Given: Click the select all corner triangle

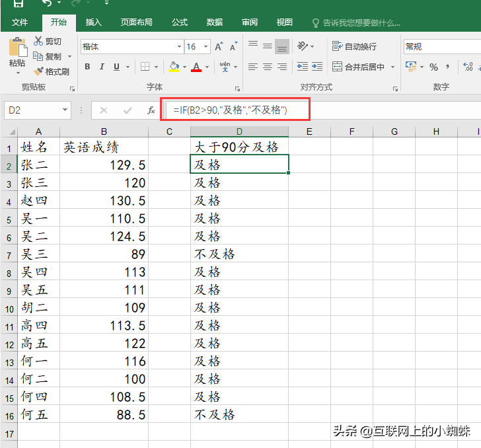Looking at the screenshot, I should [x=12, y=132].
